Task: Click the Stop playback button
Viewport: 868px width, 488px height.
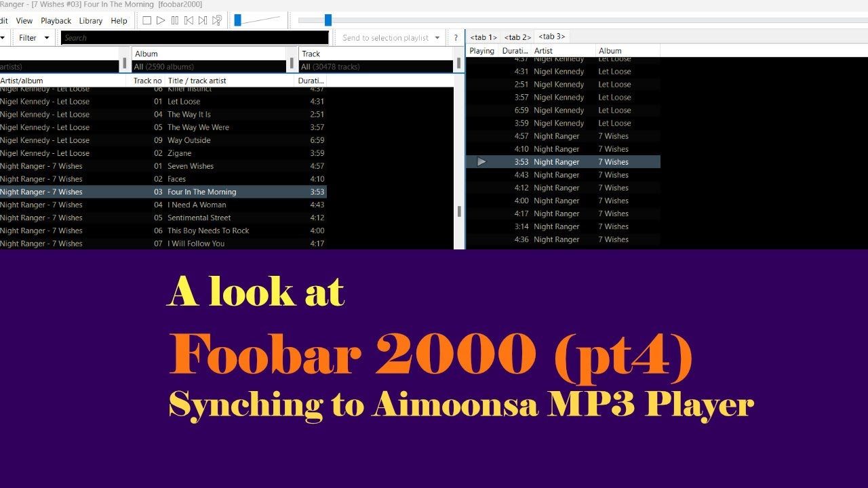Action: click(146, 20)
